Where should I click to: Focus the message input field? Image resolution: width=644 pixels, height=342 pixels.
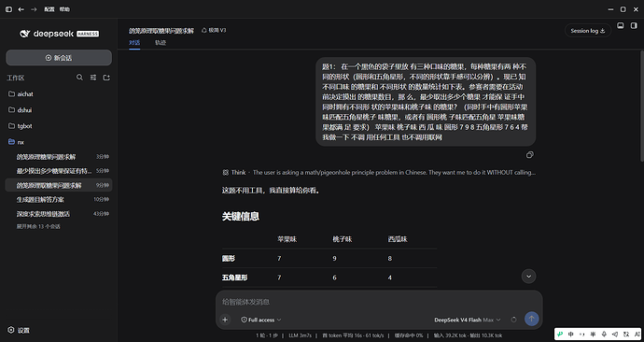coord(379,302)
